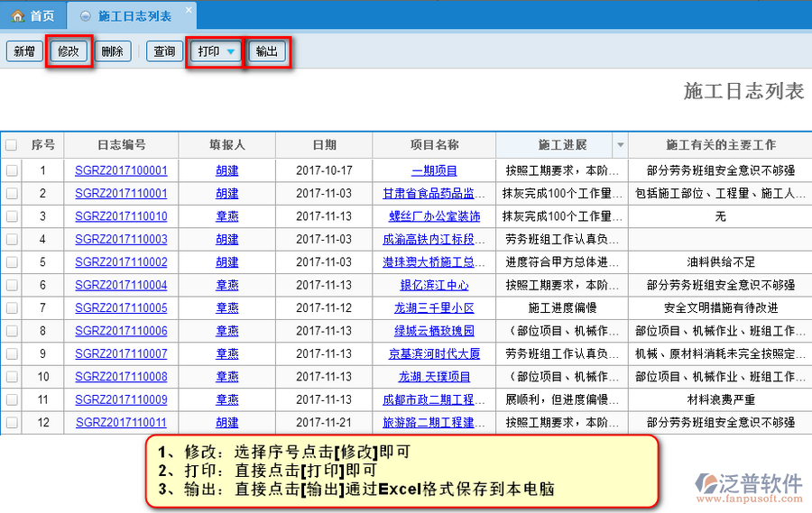This screenshot has height=513, width=812.
Task: Open the 银亿滨江中心 project link
Action: (x=434, y=285)
